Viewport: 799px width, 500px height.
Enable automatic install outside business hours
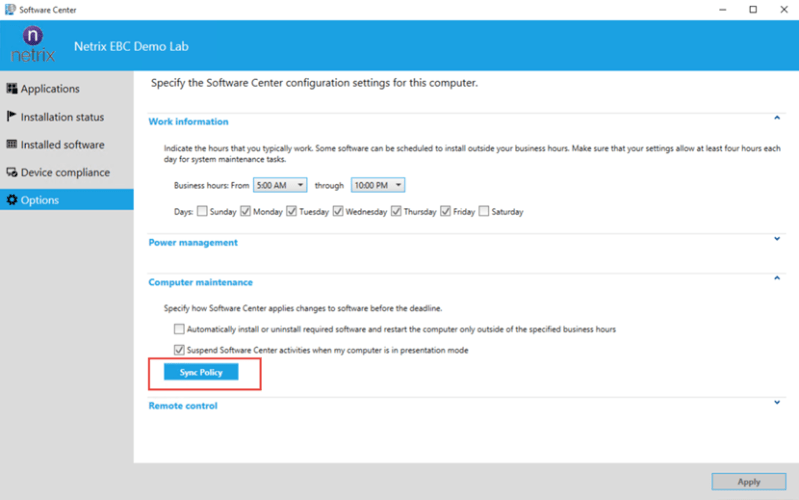(x=179, y=329)
